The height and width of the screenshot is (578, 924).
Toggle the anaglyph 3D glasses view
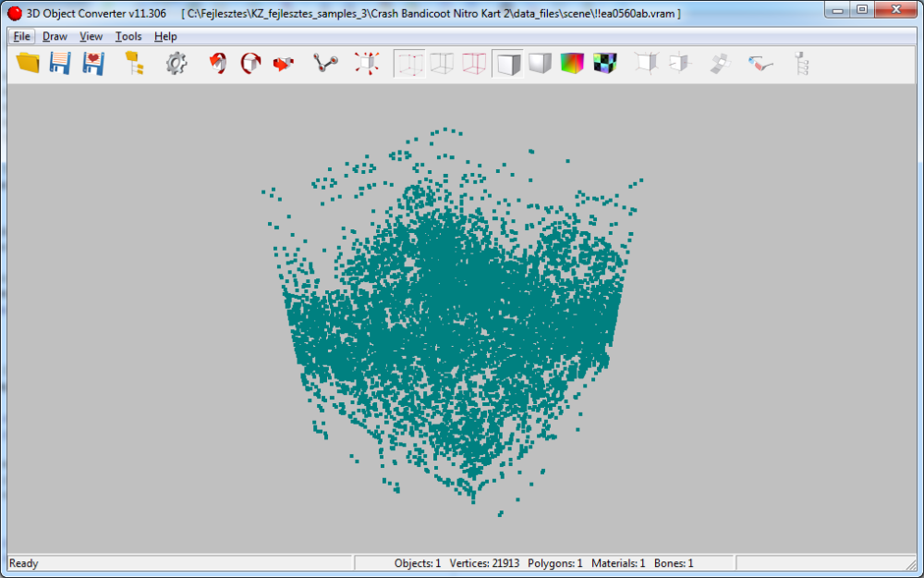click(x=760, y=63)
